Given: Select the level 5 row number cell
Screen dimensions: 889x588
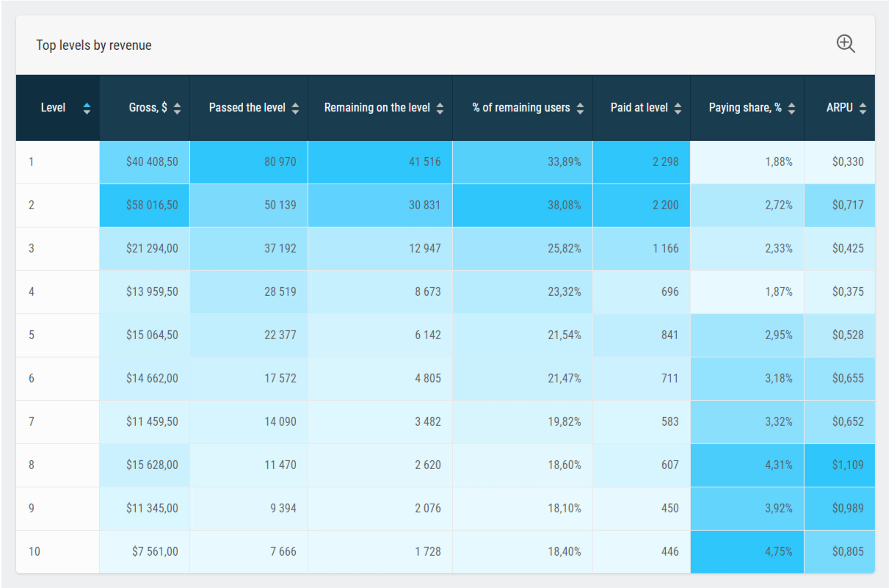Looking at the screenshot, I should click(x=32, y=335).
